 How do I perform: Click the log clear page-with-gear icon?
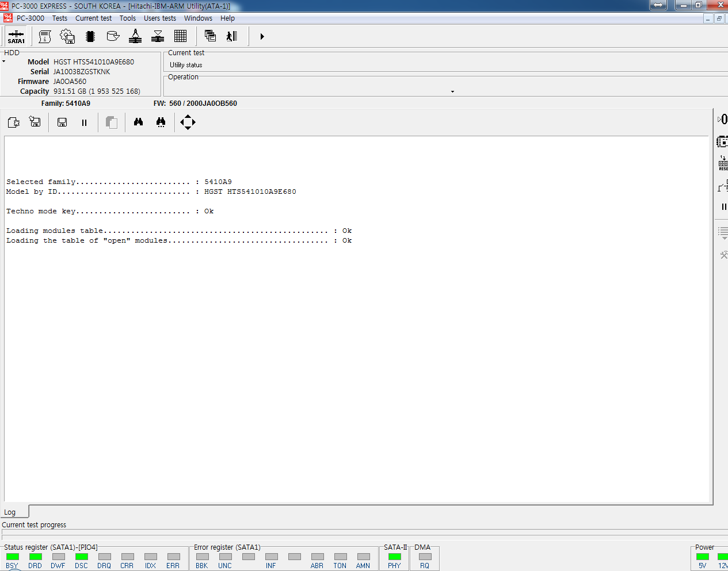point(14,122)
